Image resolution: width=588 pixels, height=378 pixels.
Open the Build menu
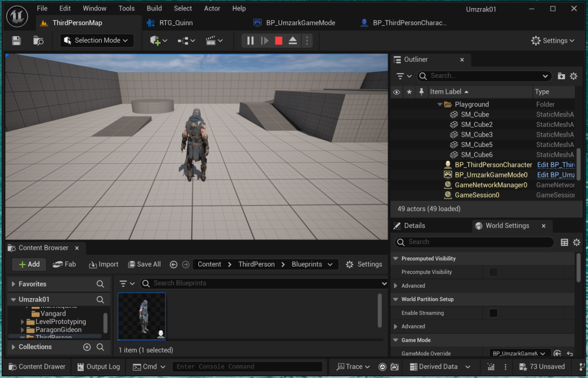click(154, 8)
